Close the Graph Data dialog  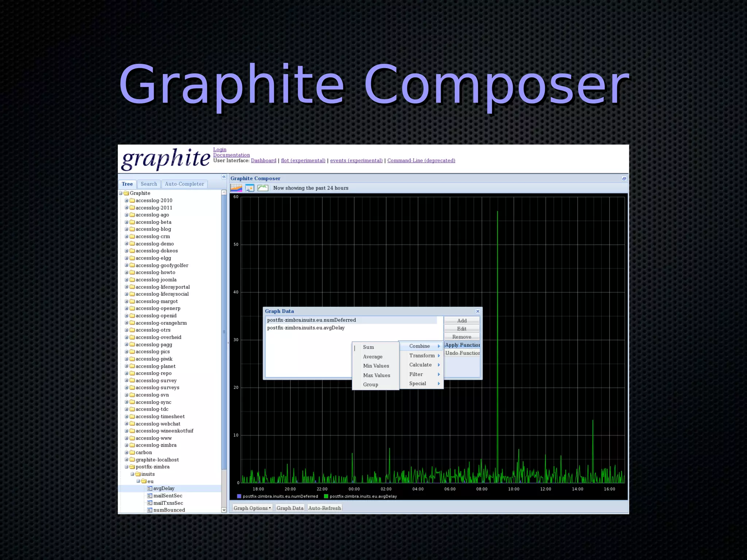pyautogui.click(x=478, y=311)
